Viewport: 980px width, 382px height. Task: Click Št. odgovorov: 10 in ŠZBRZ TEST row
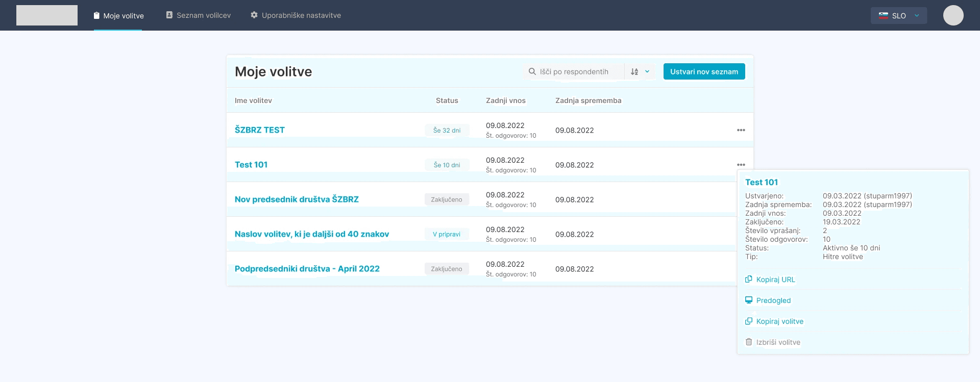coord(511,136)
